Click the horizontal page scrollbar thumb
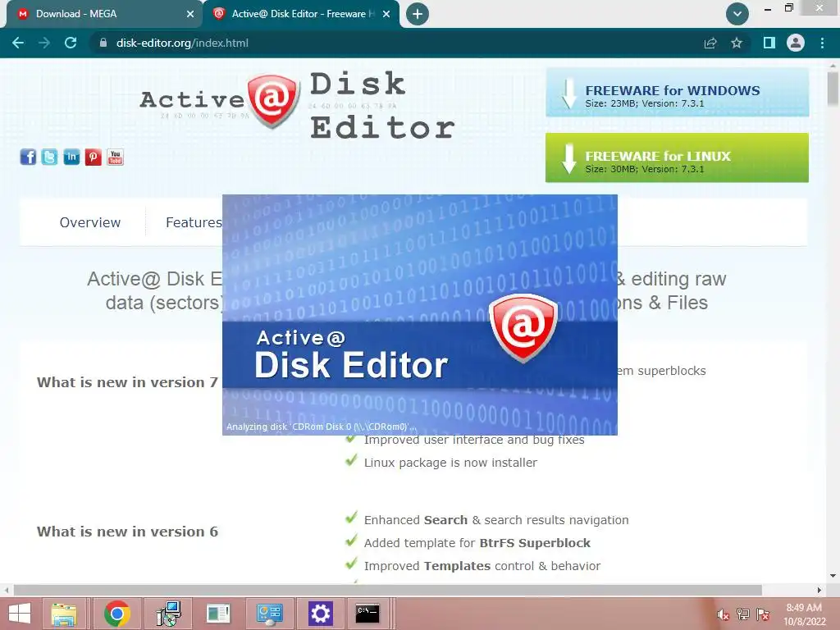840x630 pixels. pos(388,590)
